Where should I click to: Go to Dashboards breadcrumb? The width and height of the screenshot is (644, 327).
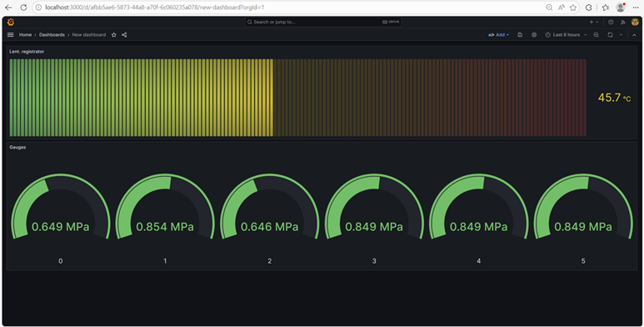coord(52,35)
